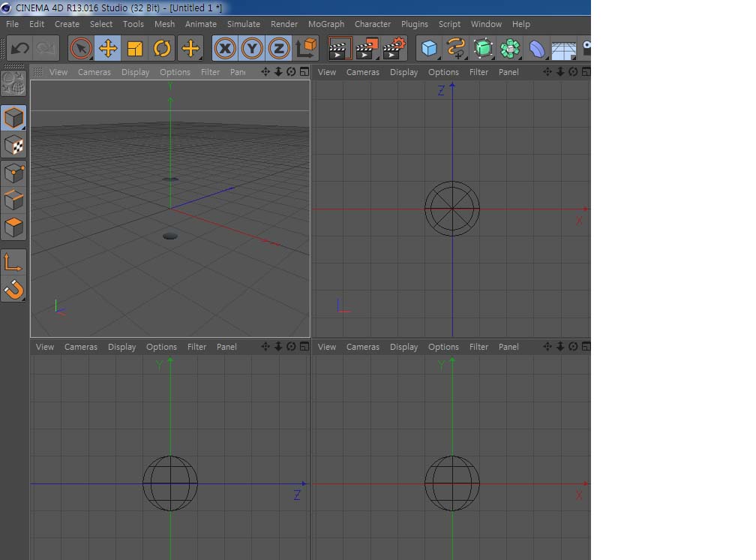Toggle maximize on the front (X-Y) viewport

[586, 347]
